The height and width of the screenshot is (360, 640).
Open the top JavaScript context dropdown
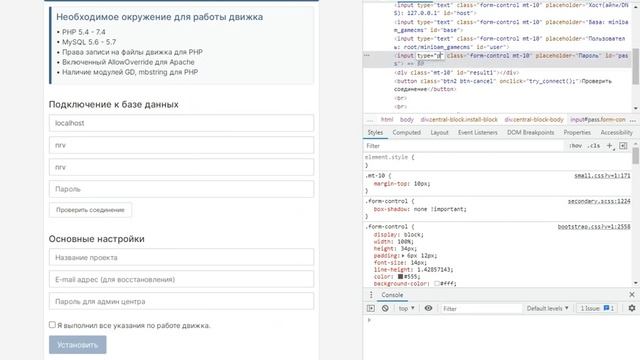(406, 309)
